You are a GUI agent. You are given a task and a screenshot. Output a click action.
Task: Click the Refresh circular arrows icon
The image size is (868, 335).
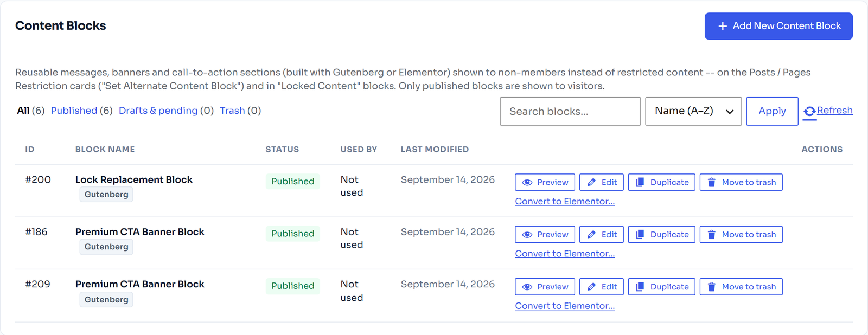pos(809,111)
